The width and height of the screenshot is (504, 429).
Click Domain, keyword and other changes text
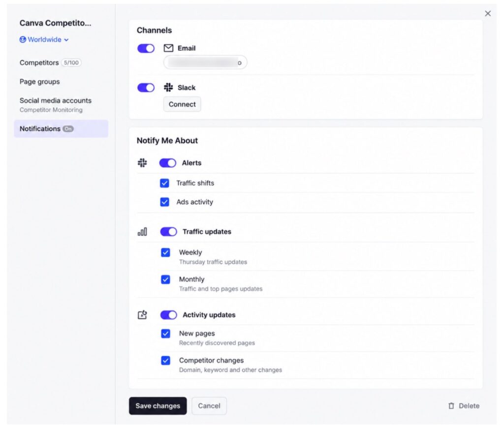coord(230,370)
